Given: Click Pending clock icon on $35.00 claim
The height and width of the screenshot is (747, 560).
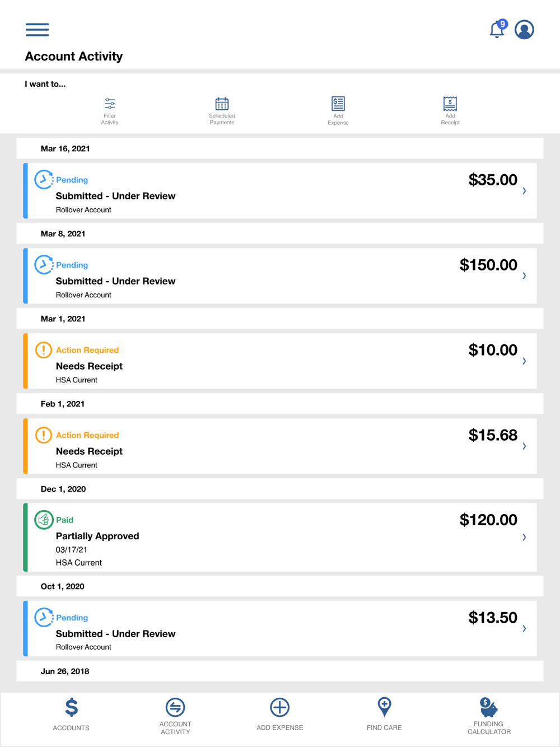Looking at the screenshot, I should pyautogui.click(x=44, y=180).
